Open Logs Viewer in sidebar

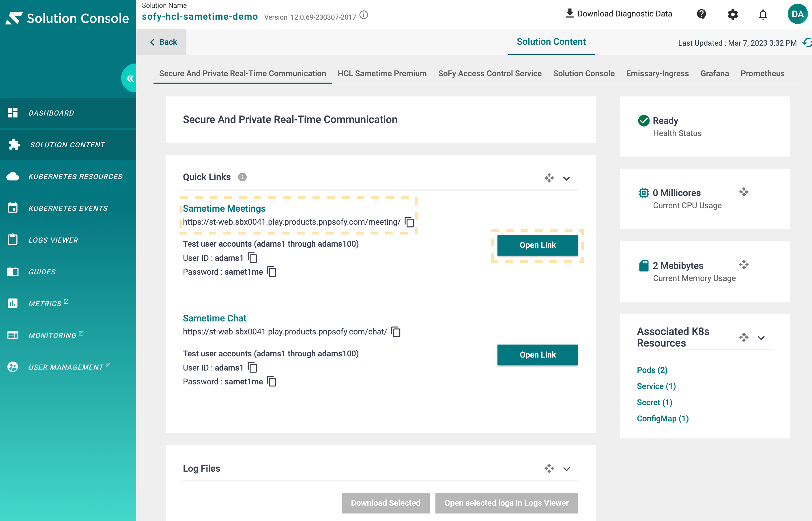point(68,240)
